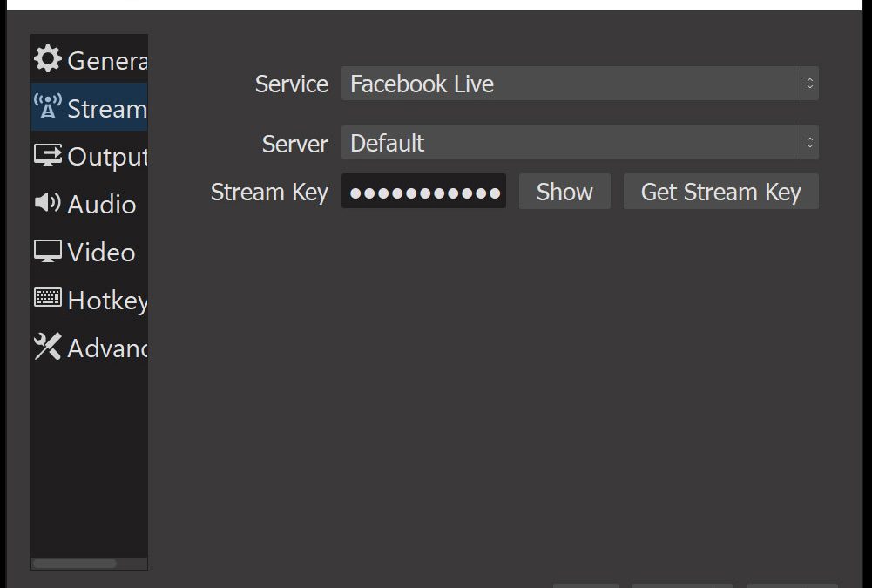Viewport: 872px width, 588px height.
Task: Go to the Output settings tab label
Action: pyautogui.click(x=107, y=157)
